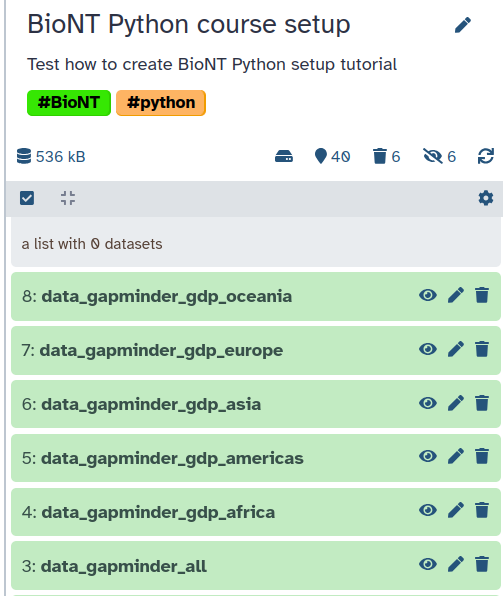Select the orange #python tag
Screen dimensions: 503x596
pos(161,103)
